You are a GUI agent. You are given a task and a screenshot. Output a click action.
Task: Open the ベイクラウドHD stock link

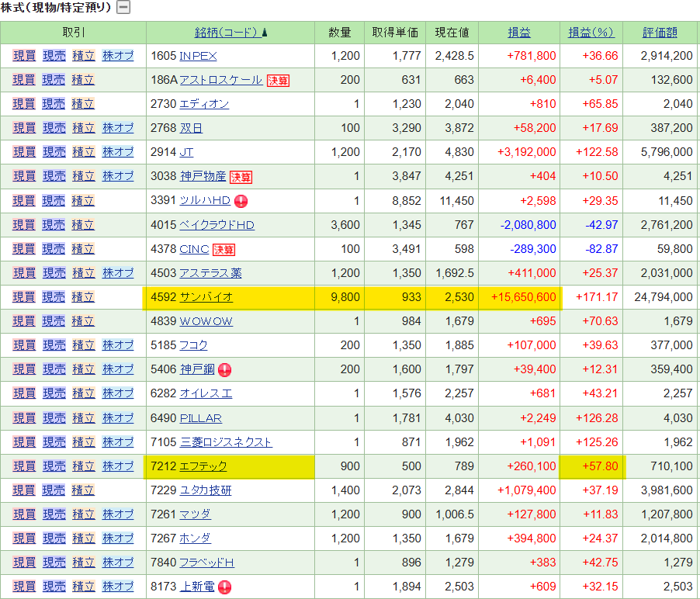tap(217, 225)
